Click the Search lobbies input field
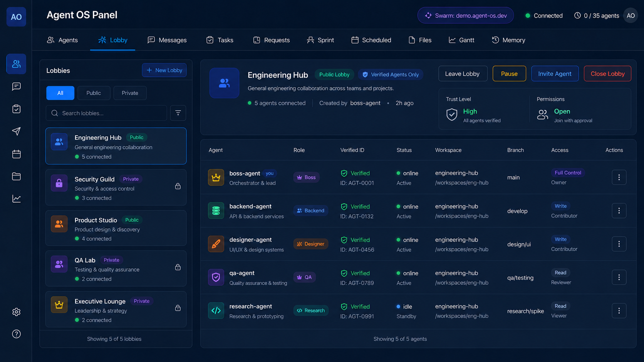Screen dimensions: 644x362 [106, 113]
